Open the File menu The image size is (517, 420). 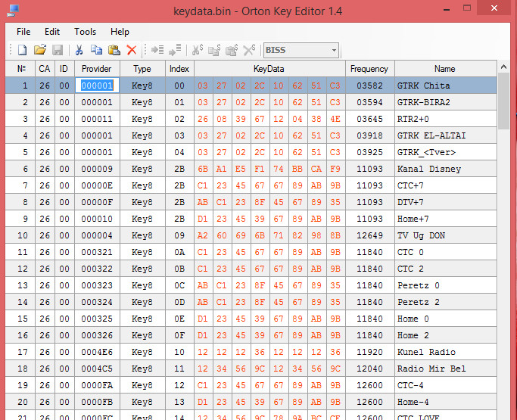pyautogui.click(x=23, y=32)
